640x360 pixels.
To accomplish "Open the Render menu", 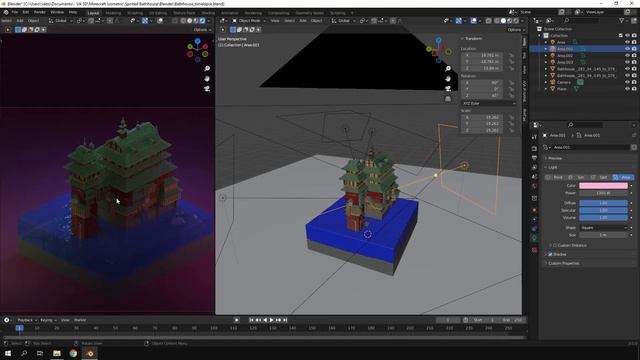I will click(40, 12).
